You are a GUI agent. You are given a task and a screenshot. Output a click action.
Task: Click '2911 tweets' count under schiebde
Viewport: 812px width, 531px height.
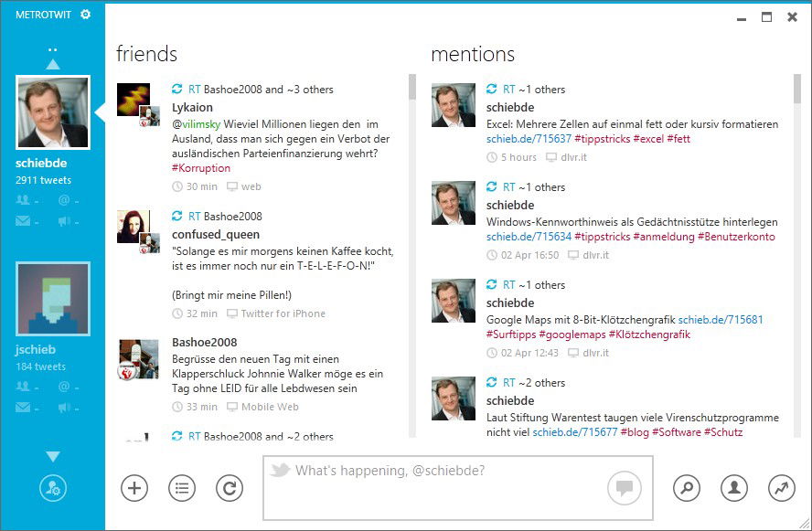pyautogui.click(x=44, y=180)
